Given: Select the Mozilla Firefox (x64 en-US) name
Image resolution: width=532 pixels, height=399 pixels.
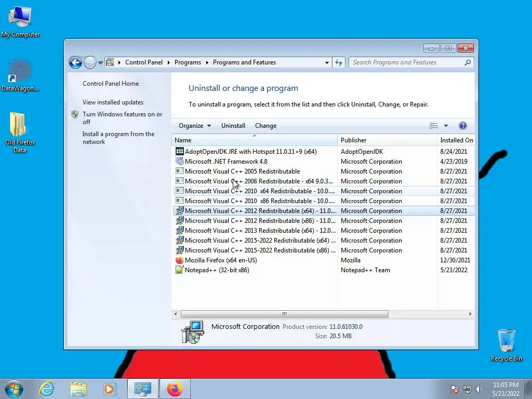Looking at the screenshot, I should tap(221, 260).
